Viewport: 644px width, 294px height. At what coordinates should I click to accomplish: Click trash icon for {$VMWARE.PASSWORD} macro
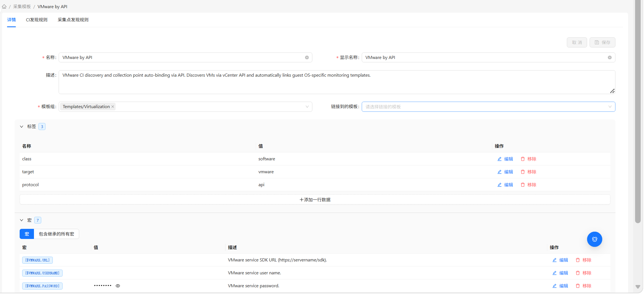(577, 286)
